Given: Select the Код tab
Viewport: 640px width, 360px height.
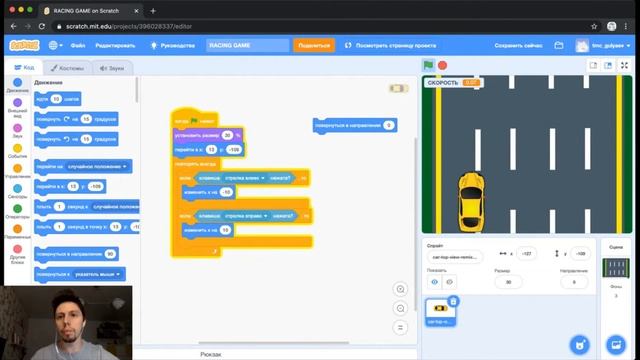Looking at the screenshot, I should pyautogui.click(x=24, y=67).
